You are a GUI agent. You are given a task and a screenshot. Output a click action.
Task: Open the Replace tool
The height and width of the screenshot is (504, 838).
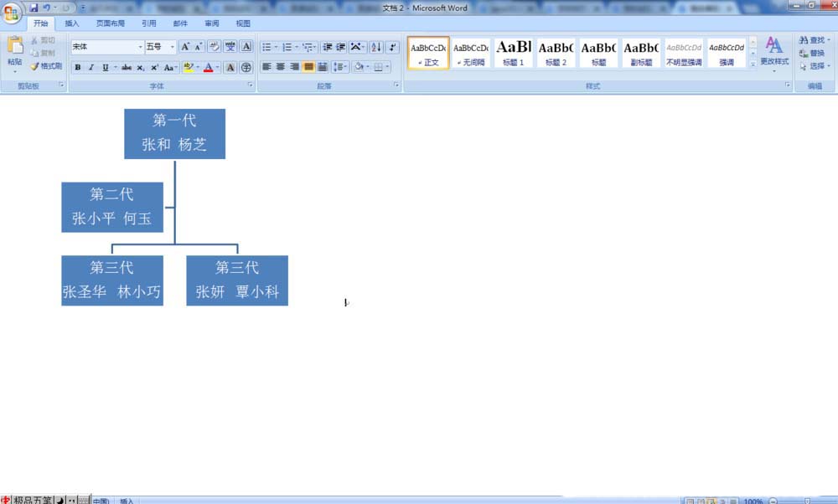(x=812, y=53)
